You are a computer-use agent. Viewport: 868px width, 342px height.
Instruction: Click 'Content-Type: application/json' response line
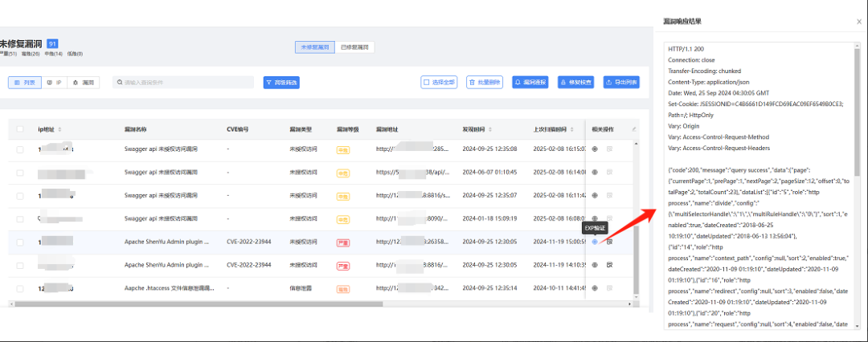(709, 82)
